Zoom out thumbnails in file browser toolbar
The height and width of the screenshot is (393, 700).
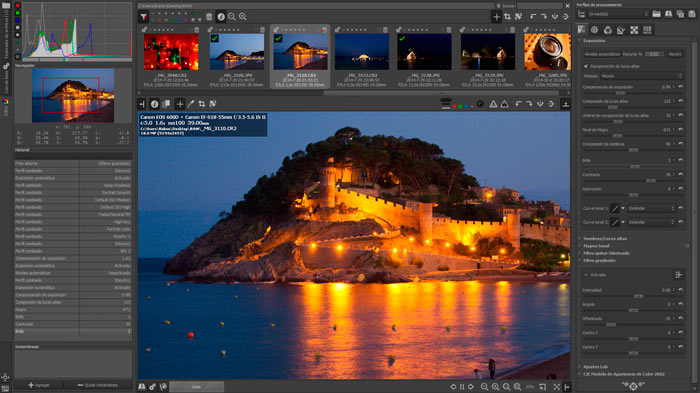point(232,17)
